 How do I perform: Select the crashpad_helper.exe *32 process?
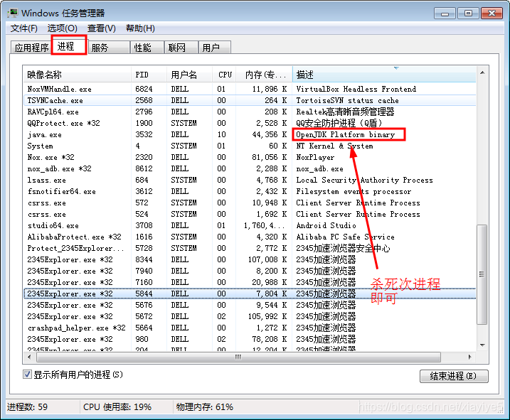coord(250,328)
